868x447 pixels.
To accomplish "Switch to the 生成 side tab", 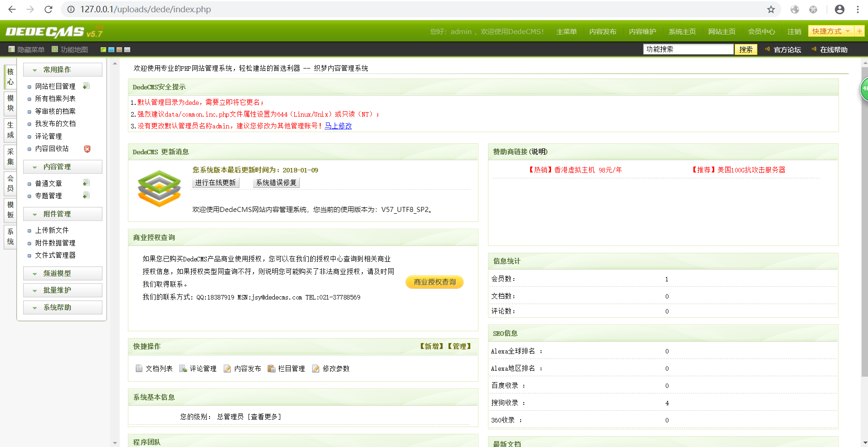I will pyautogui.click(x=10, y=130).
